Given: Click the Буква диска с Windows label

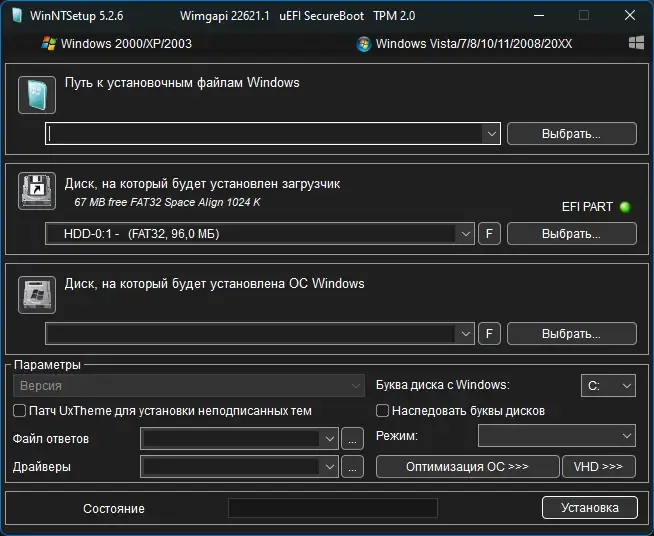Looking at the screenshot, I should [x=443, y=385].
